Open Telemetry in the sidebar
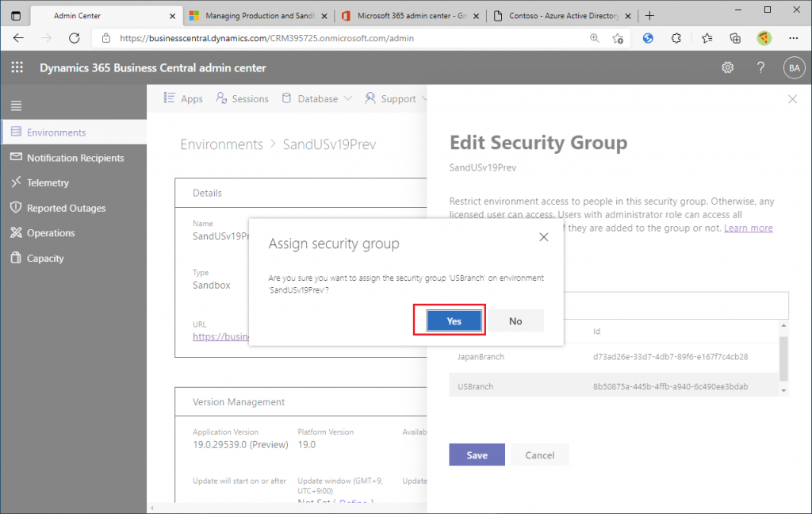 click(x=74, y=182)
